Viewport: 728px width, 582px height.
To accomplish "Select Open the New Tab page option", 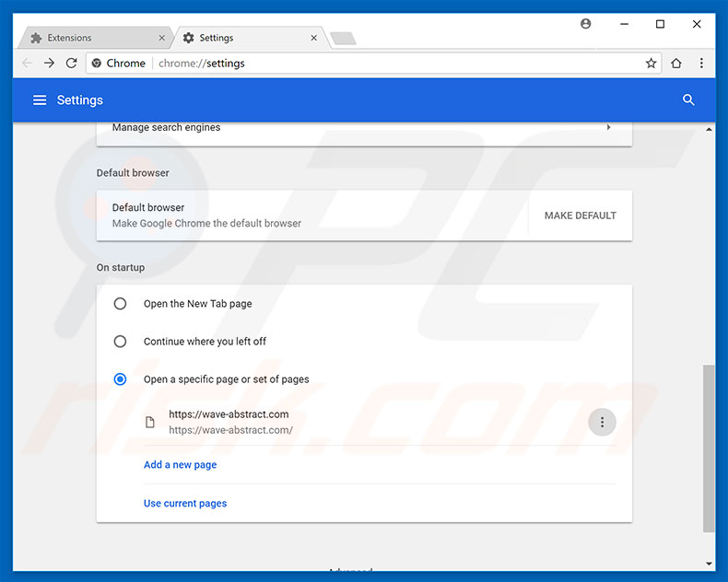I will tap(120, 304).
